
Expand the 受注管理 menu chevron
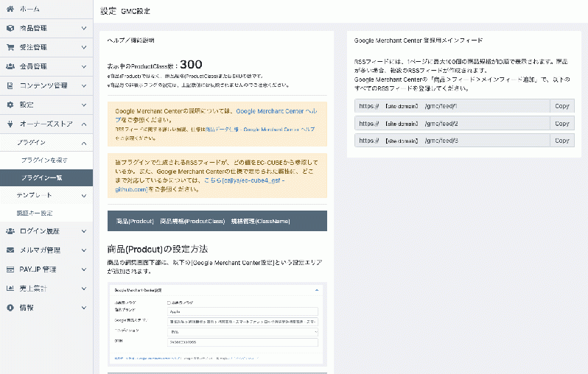pos(84,47)
